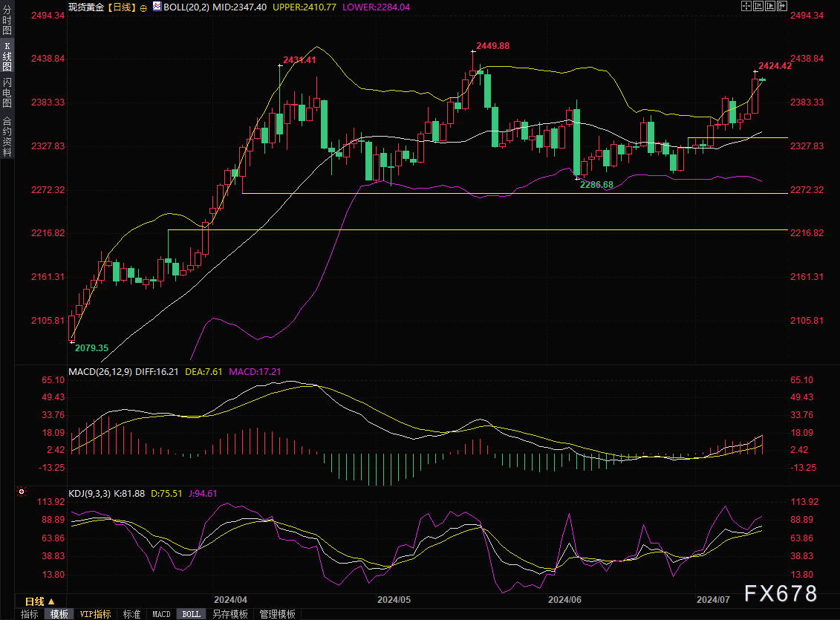
Task: Click the chart axis compress-left icon
Action: coord(758,6)
